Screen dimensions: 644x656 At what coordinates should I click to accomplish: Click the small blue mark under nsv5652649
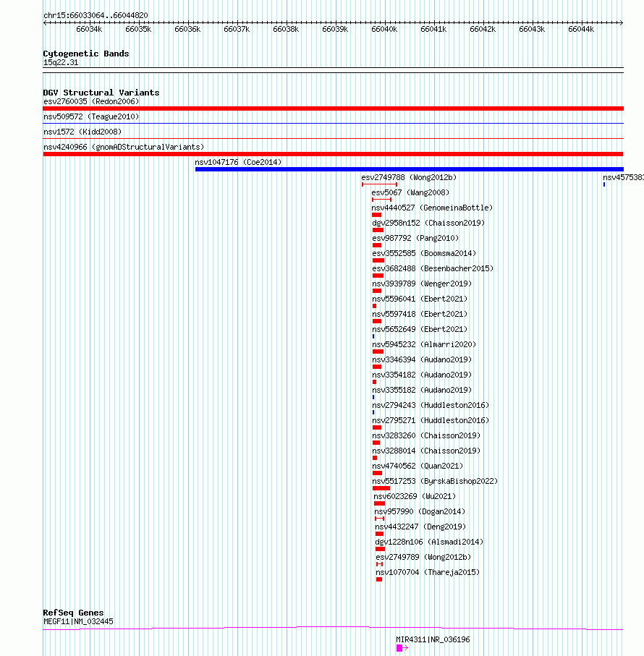pos(373,336)
